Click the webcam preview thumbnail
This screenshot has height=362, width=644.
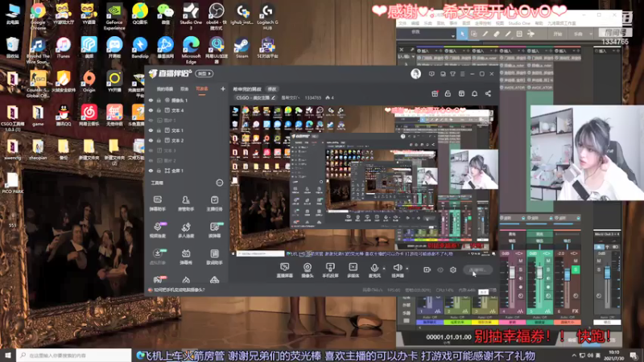pos(587,153)
